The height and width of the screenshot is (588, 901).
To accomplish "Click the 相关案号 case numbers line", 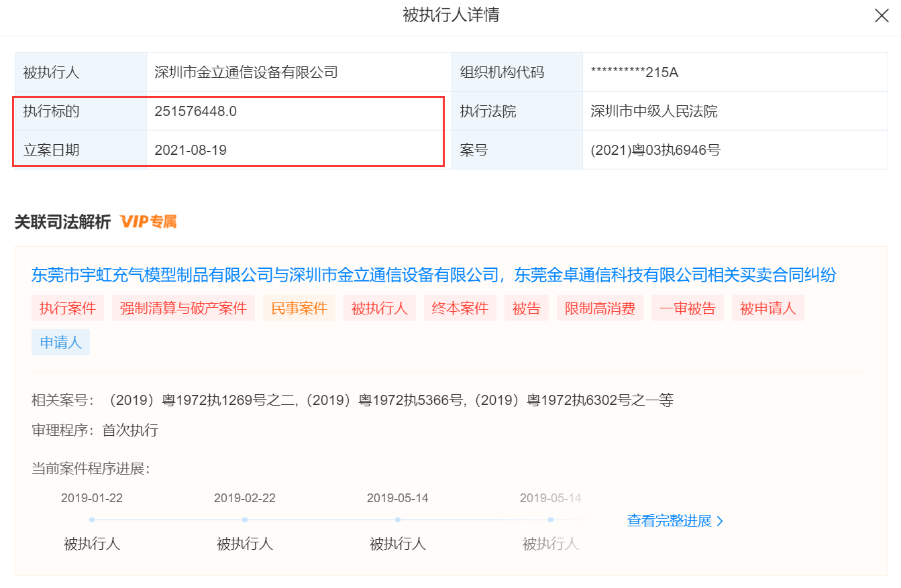I will tap(352, 400).
